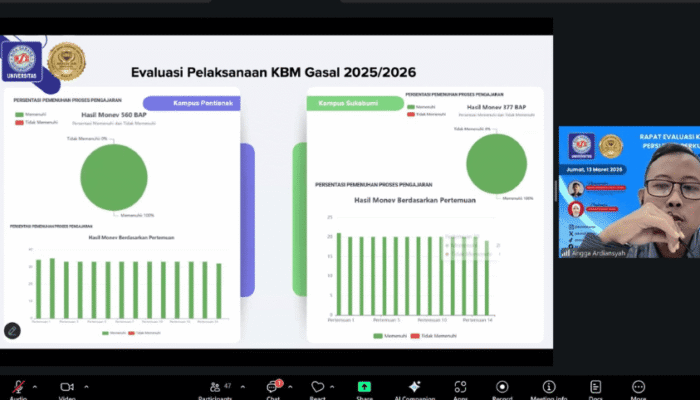
Task: Open Meeting info icon
Action: tap(549, 387)
